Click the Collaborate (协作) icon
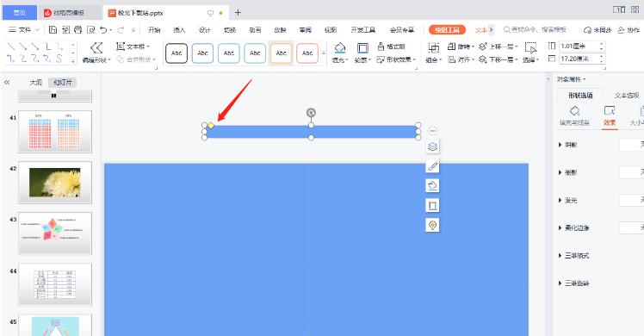Viewport: 644px width, 336px height. click(622, 29)
